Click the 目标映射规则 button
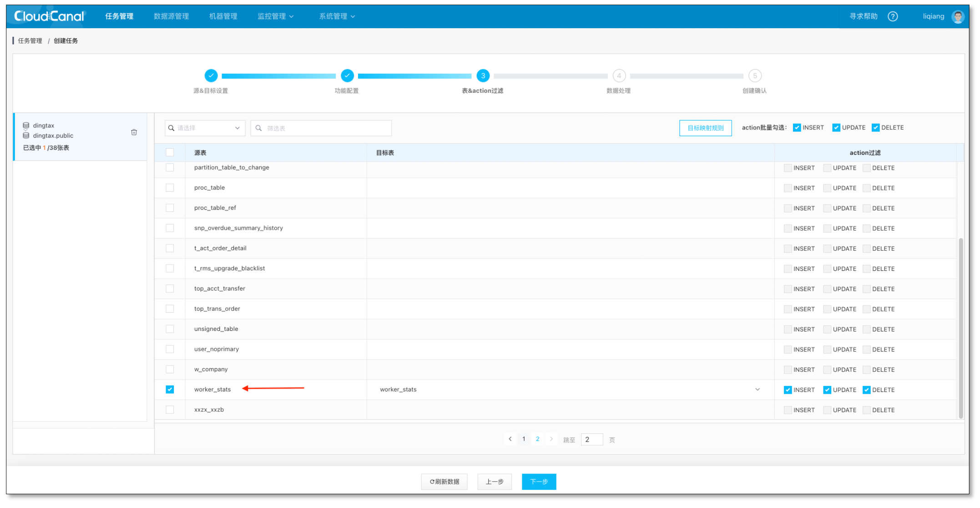 [x=705, y=128]
